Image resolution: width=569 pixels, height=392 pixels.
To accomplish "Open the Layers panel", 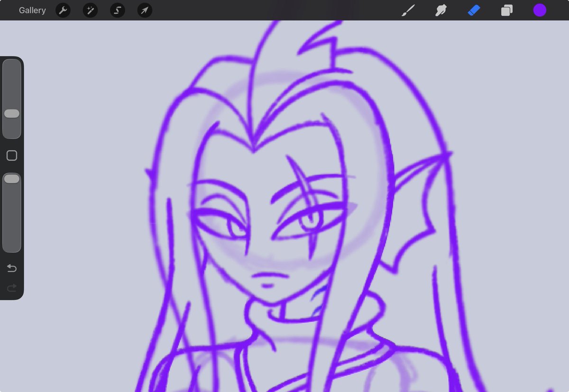I will tap(507, 10).
